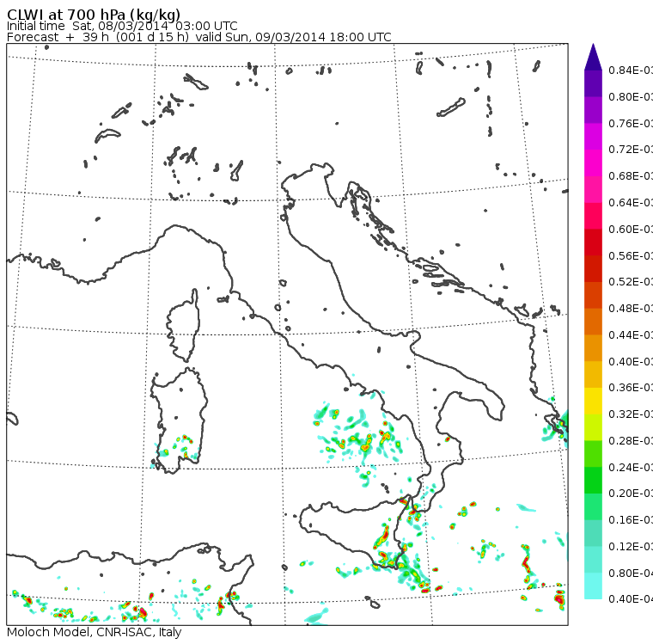The image size is (653, 644).
Task: Click the 0.16E-03 colorbar label
Action: 631,520
